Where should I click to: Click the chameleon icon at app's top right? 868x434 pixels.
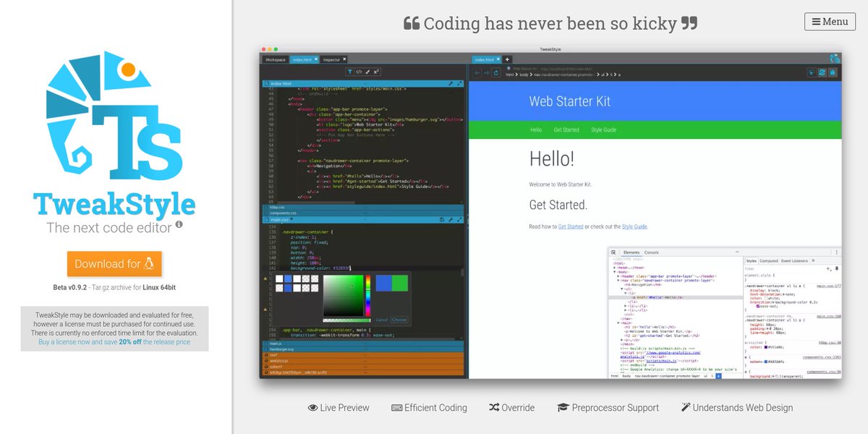835,59
